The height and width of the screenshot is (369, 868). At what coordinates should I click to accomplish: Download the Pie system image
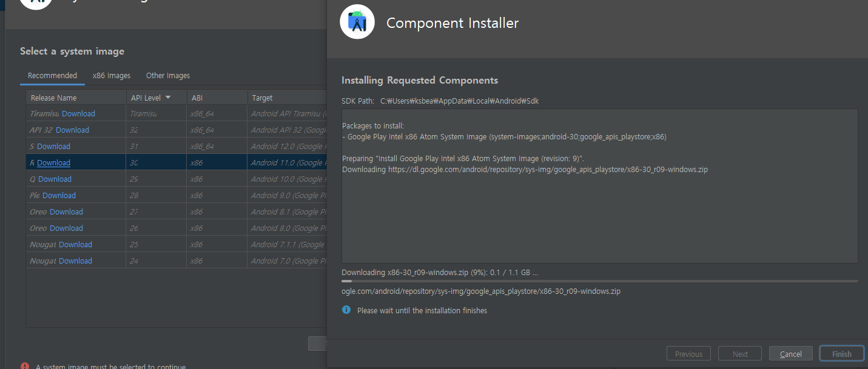pyautogui.click(x=59, y=195)
